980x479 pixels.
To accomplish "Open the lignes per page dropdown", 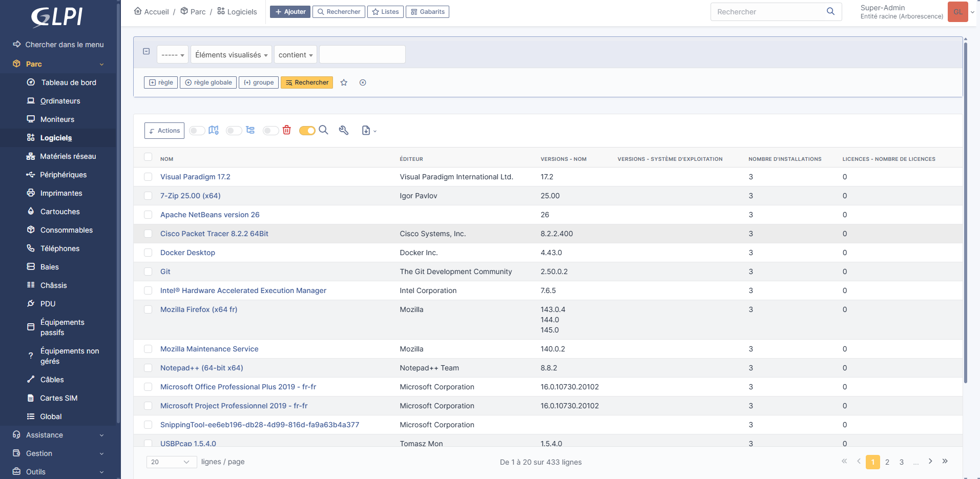I will point(172,462).
